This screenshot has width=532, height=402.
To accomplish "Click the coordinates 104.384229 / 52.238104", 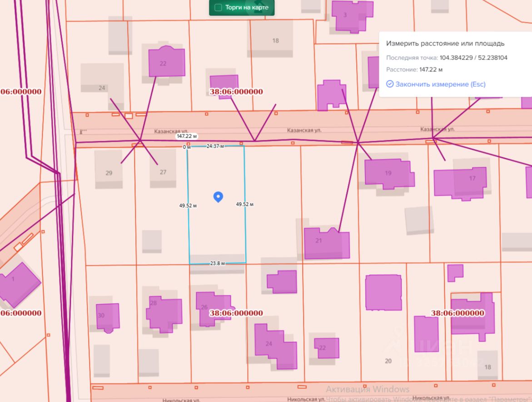I will pos(473,58).
